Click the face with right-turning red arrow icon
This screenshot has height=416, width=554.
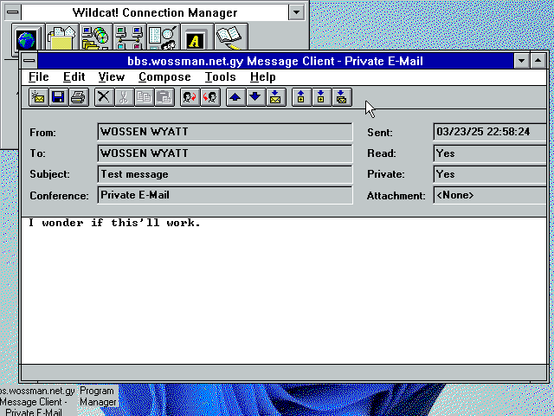point(190,97)
